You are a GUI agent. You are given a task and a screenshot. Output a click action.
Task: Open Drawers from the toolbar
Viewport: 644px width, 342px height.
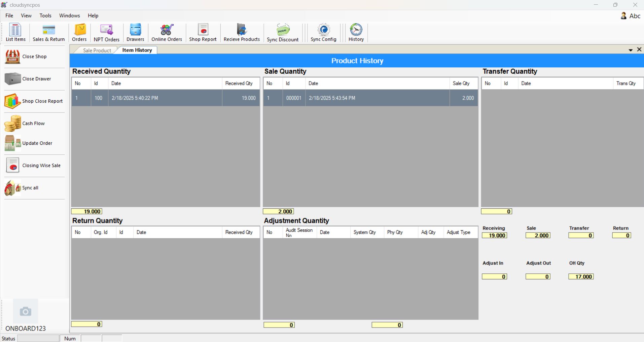135,32
